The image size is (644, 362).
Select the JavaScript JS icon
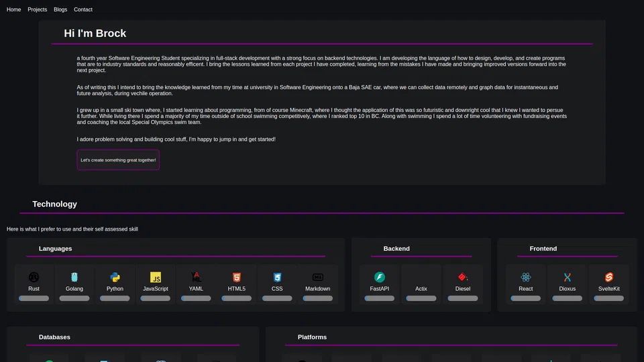pyautogui.click(x=155, y=278)
